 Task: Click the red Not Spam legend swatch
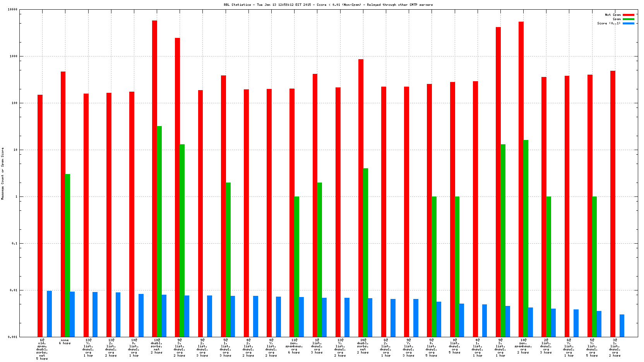pyautogui.click(x=628, y=15)
